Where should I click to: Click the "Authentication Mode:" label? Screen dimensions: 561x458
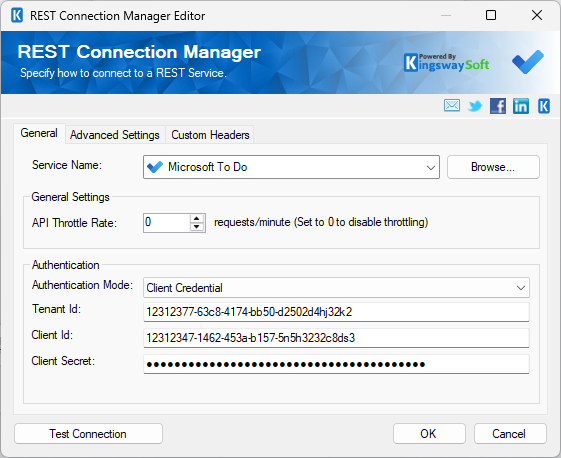[x=82, y=285]
